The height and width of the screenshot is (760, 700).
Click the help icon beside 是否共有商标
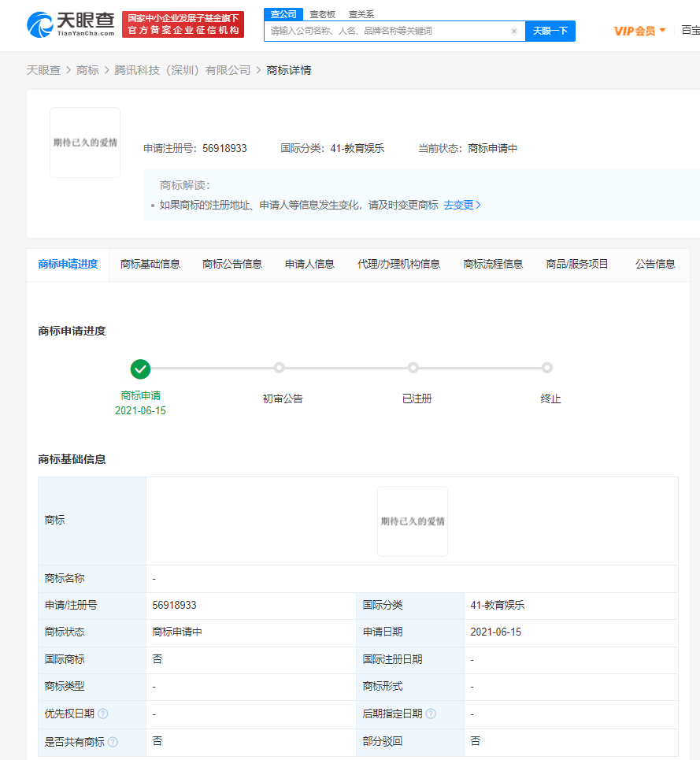pyautogui.click(x=112, y=741)
